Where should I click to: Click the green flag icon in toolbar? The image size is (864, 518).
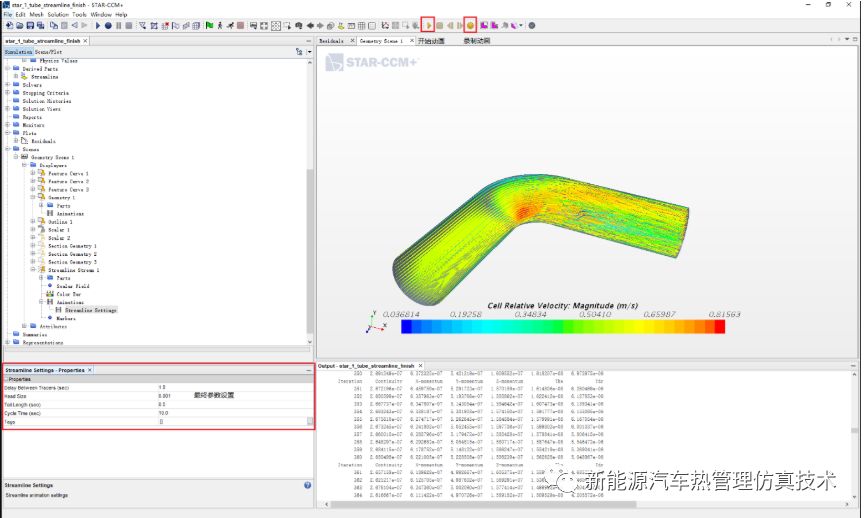pyautogui.click(x=209, y=25)
